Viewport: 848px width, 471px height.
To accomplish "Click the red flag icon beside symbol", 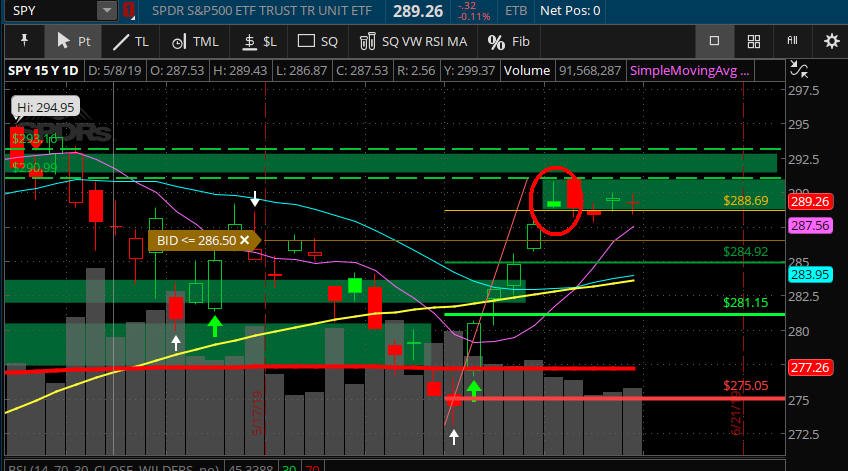I will pos(129,11).
